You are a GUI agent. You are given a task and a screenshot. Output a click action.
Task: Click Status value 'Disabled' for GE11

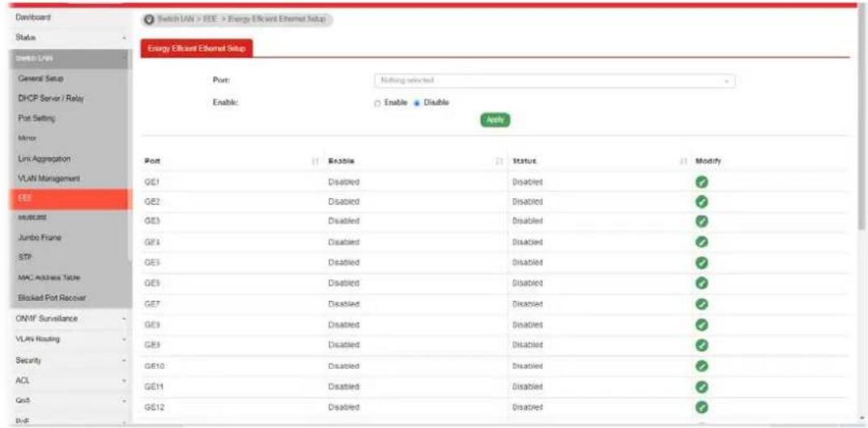pos(527,387)
